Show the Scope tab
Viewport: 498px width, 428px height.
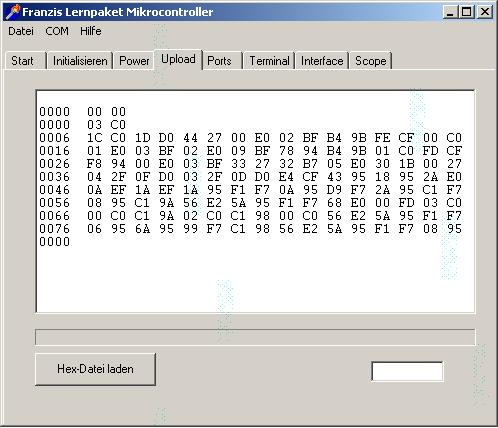pyautogui.click(x=370, y=61)
